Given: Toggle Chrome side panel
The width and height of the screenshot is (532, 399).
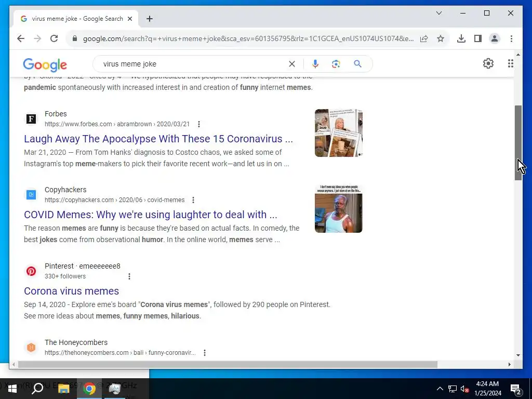Looking at the screenshot, I should coord(478,38).
